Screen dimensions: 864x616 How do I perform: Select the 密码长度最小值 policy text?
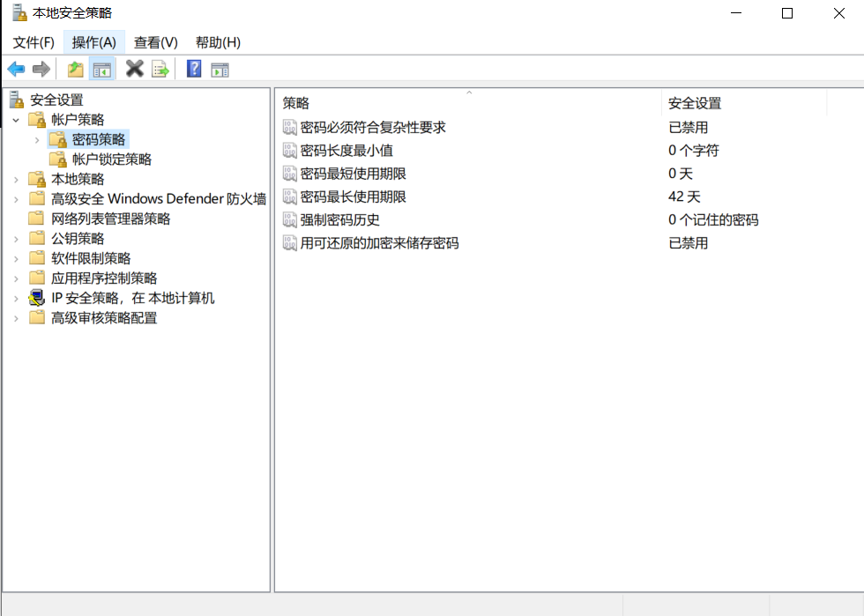346,151
